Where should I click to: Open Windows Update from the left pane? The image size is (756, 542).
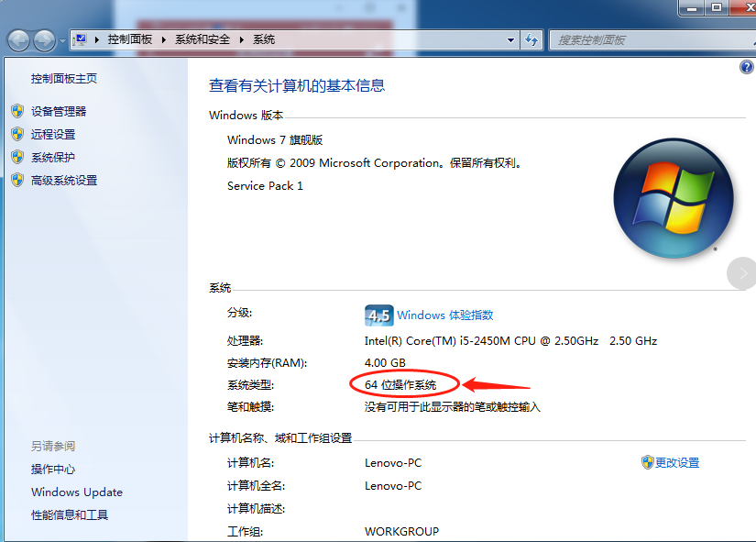coord(77,492)
